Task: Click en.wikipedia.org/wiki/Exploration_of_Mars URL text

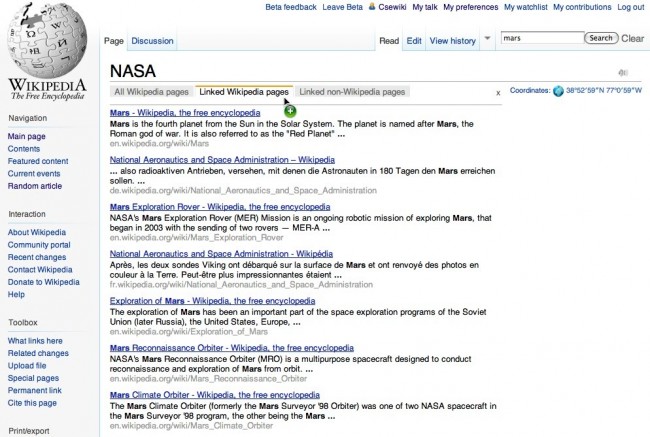Action: (x=189, y=332)
